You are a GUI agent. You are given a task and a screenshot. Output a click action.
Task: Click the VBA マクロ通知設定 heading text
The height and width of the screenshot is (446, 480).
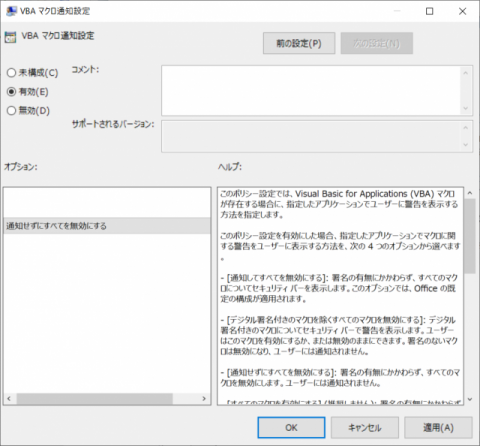click(58, 36)
